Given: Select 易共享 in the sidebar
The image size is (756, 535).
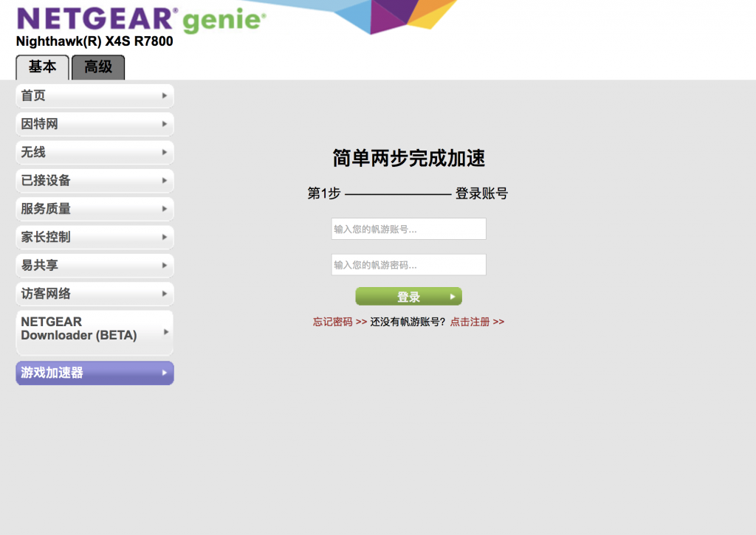Looking at the screenshot, I should pyautogui.click(x=94, y=266).
